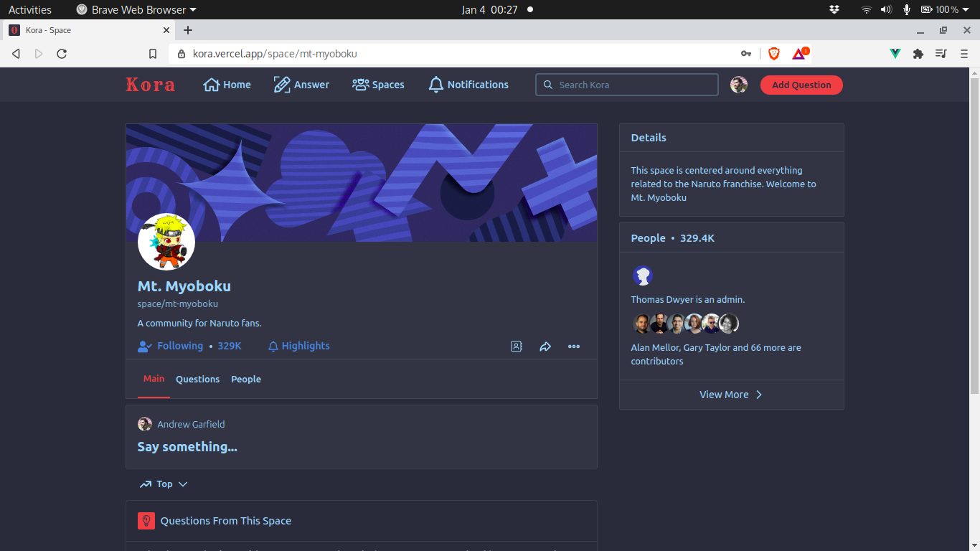The image size is (980, 551).
Task: Toggle Highlights notifications bell
Action: (x=298, y=346)
